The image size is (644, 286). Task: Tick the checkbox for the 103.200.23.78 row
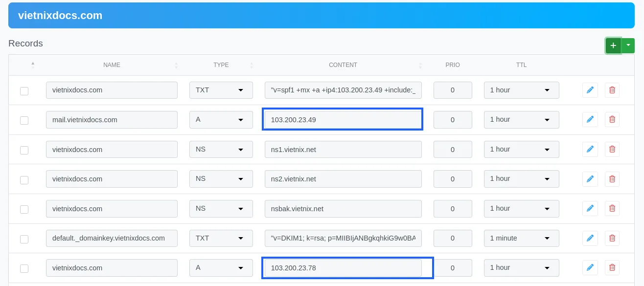pyautogui.click(x=24, y=268)
